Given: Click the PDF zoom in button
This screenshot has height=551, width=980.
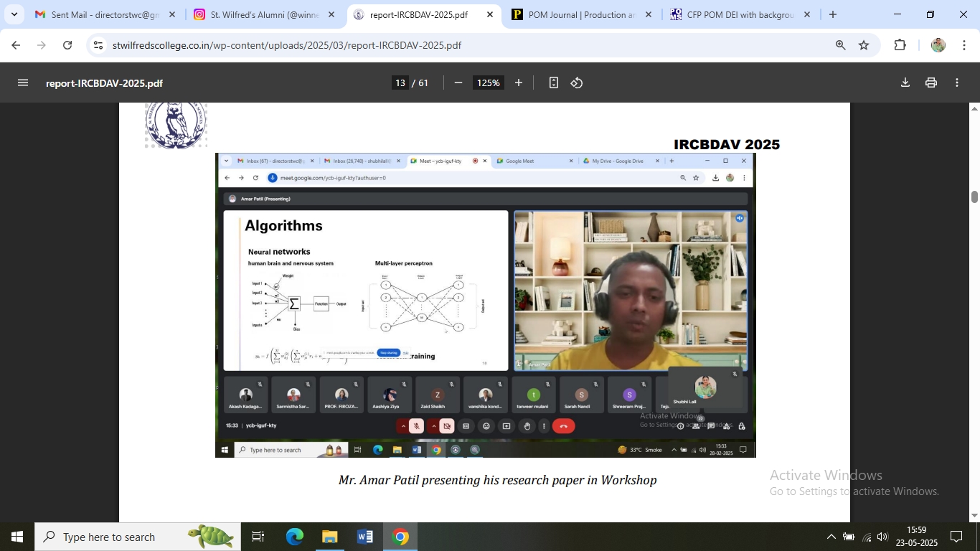Looking at the screenshot, I should [x=519, y=83].
